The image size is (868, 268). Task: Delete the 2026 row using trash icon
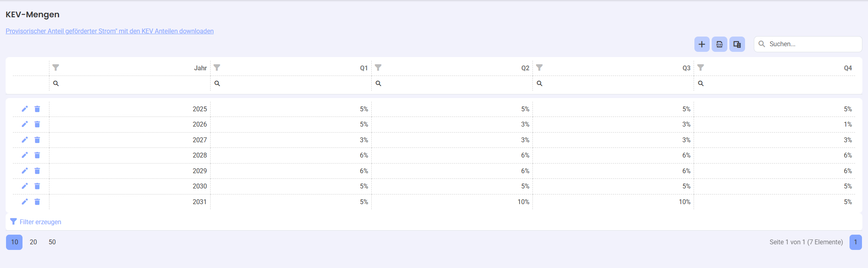click(37, 124)
